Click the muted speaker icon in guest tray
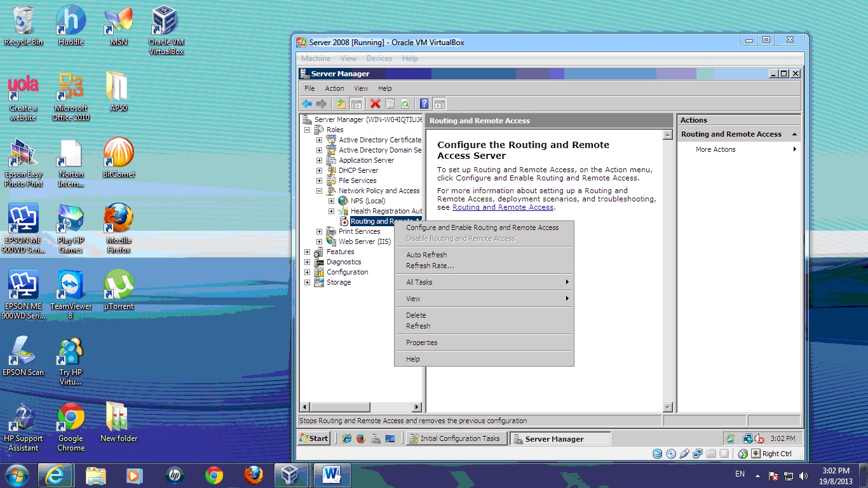The width and height of the screenshot is (868, 488). point(760,438)
